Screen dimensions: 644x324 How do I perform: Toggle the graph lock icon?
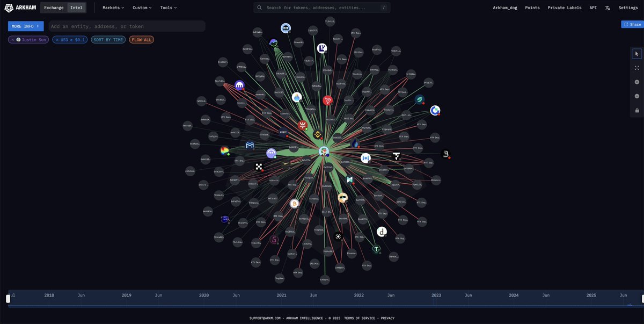point(637,110)
